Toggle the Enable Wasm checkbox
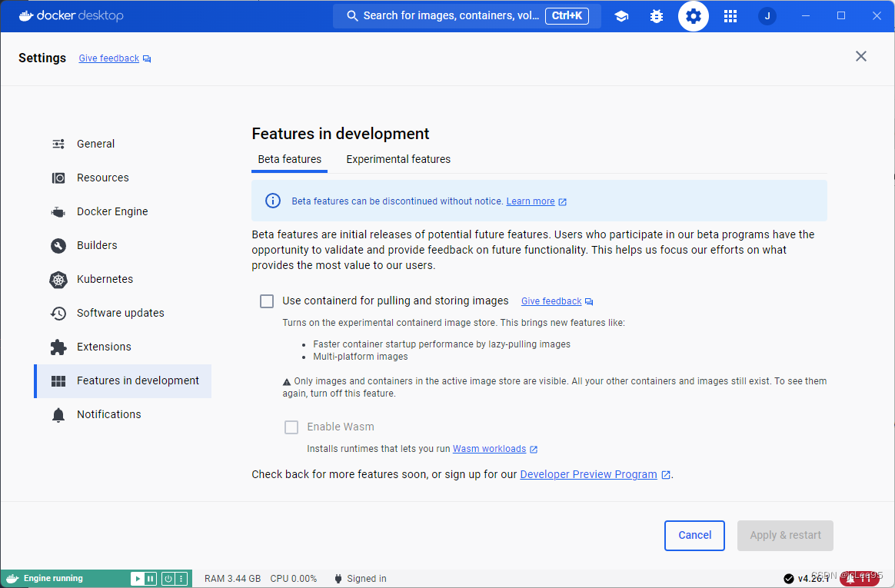Viewport: 895px width, 588px height. coord(291,427)
